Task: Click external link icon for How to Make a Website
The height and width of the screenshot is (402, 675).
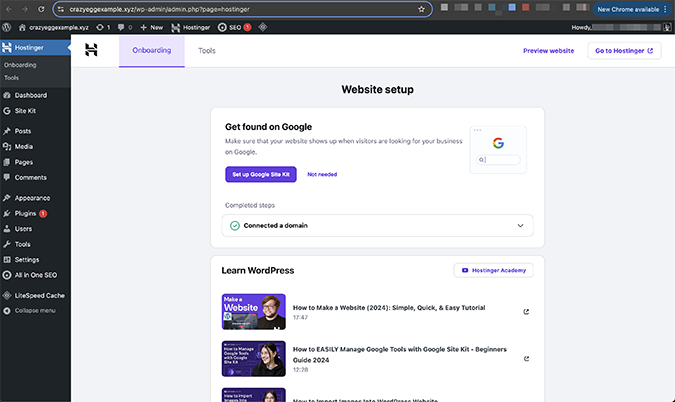Action: tap(526, 312)
